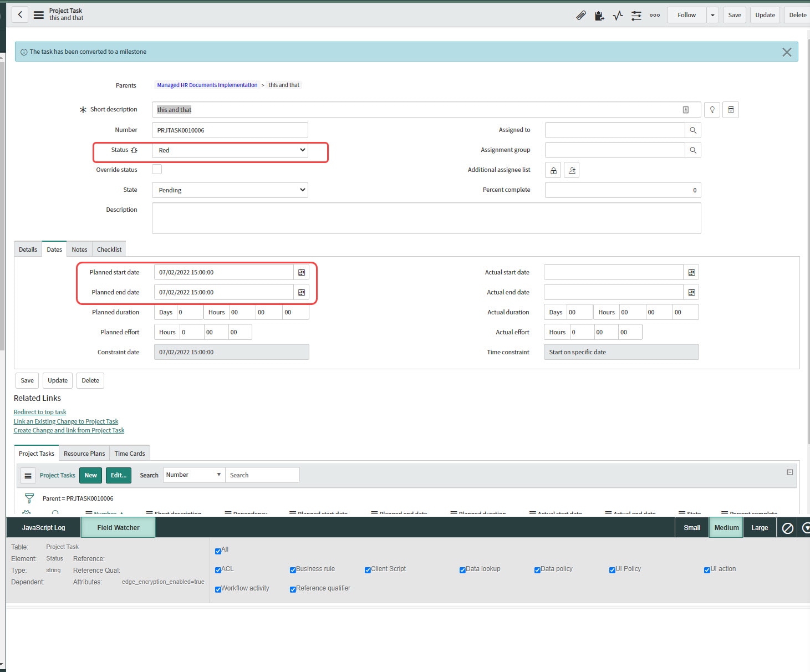Open calendar picker for Planned start date
This screenshot has width=810, height=672.
point(302,272)
